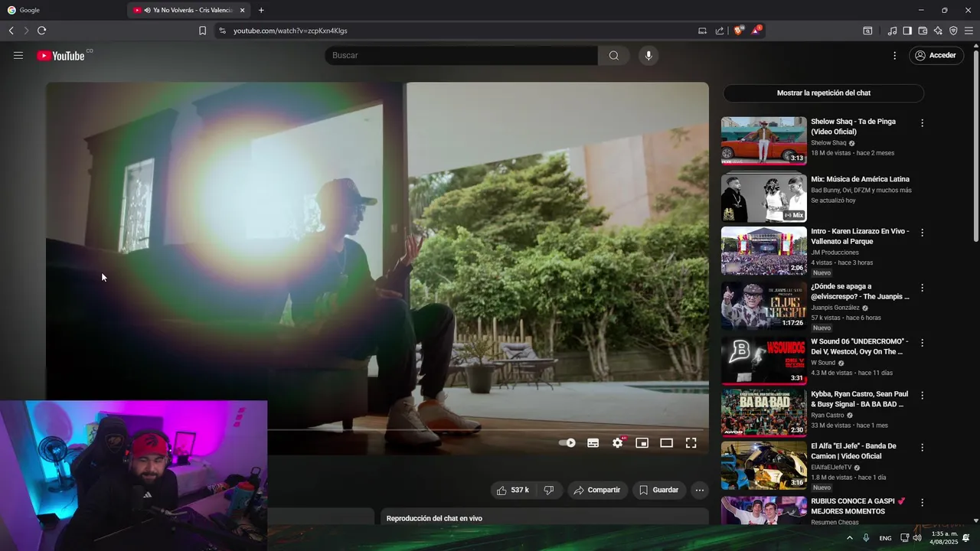This screenshot has height=551, width=980.
Task: Open El Alfa Banda De Camion video
Action: coord(853,451)
